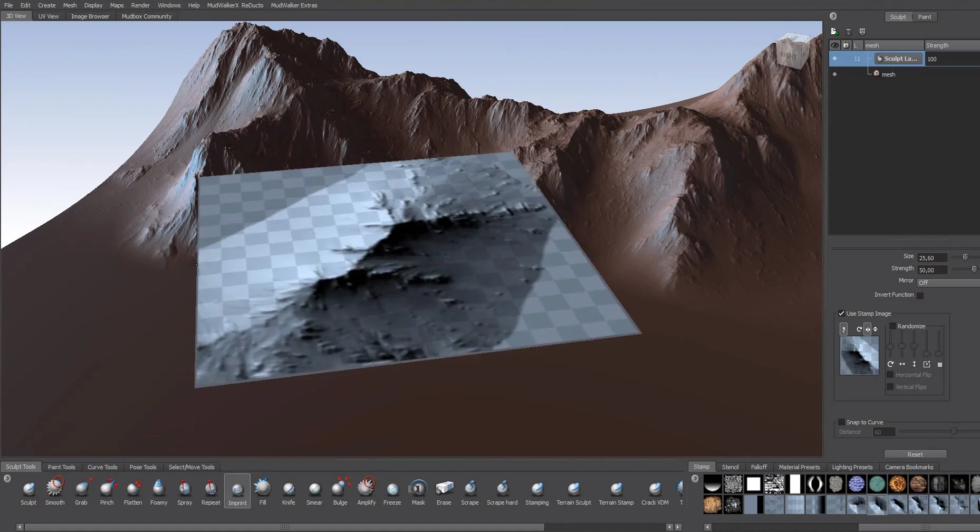
Task: Switch to the Paint Tools tab
Action: [x=61, y=467]
